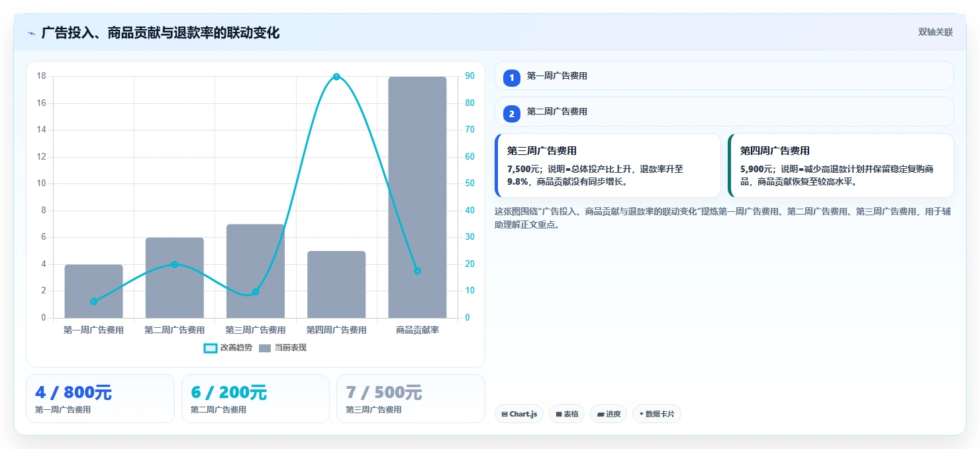This screenshot has height=449, width=980.
Task: Click the x-axis label 商品贡献率
Action: (x=417, y=330)
